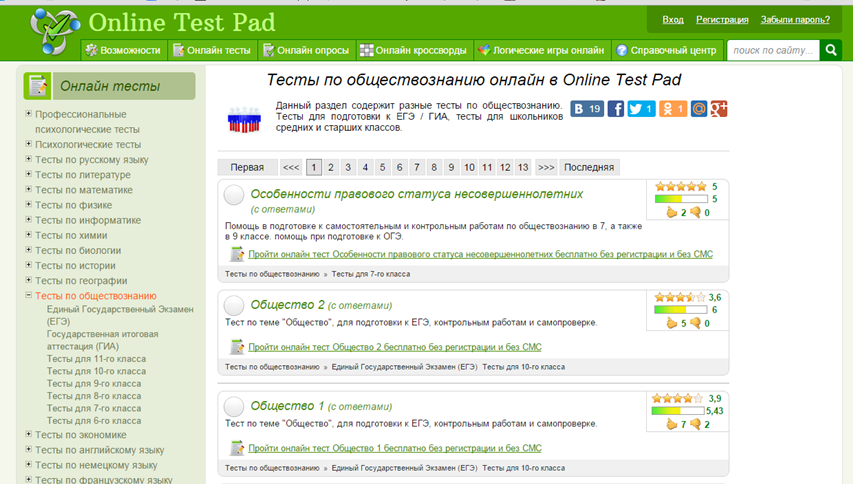This screenshot has height=484, width=853.
Task: Click the >>> next pages button
Action: [x=546, y=167]
